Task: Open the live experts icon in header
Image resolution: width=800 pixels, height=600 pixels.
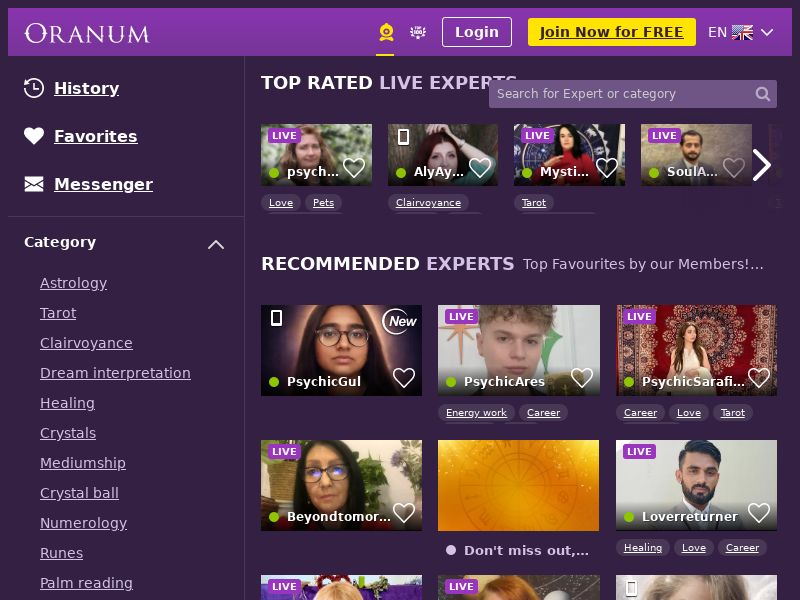Action: pyautogui.click(x=386, y=32)
